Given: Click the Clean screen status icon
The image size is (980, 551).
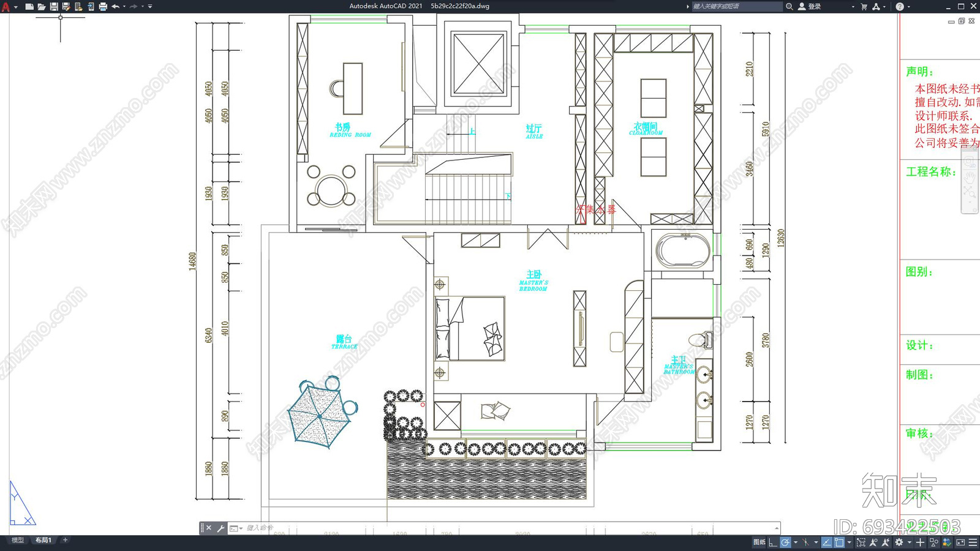Looking at the screenshot, I should [960, 542].
